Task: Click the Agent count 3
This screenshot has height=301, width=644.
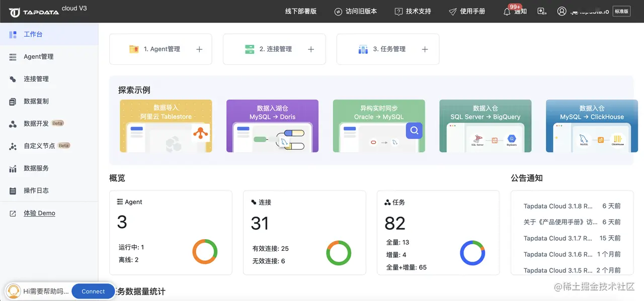Action: click(122, 222)
